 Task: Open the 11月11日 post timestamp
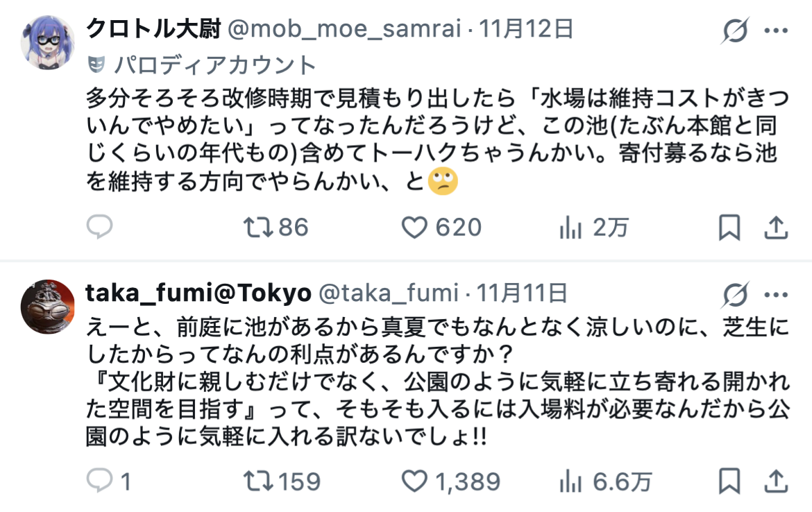click(x=523, y=293)
